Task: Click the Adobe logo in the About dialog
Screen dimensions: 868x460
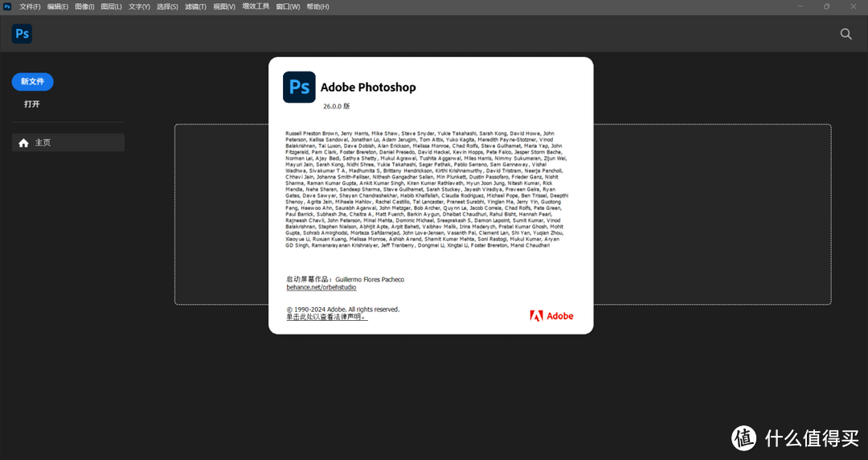Action: point(551,316)
